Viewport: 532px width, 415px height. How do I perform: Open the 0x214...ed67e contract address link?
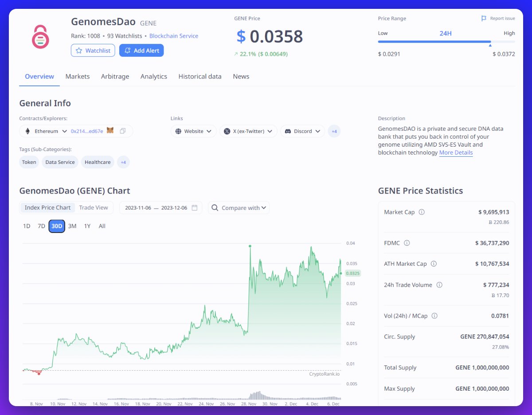pos(87,131)
